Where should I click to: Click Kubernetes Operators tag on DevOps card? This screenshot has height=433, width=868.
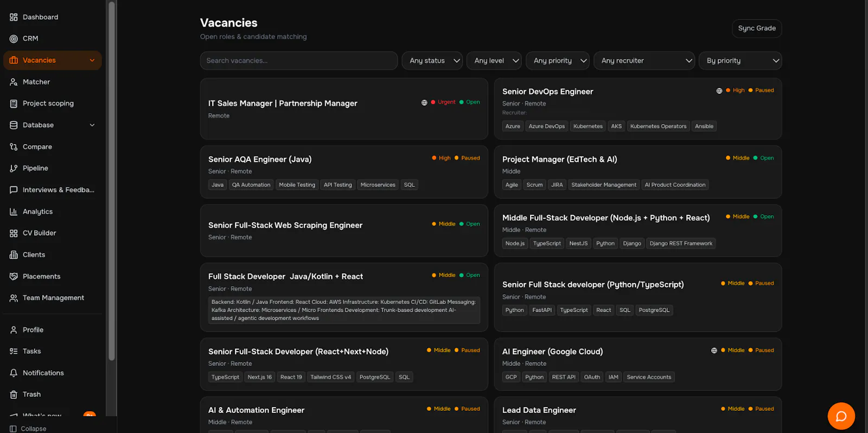click(658, 126)
